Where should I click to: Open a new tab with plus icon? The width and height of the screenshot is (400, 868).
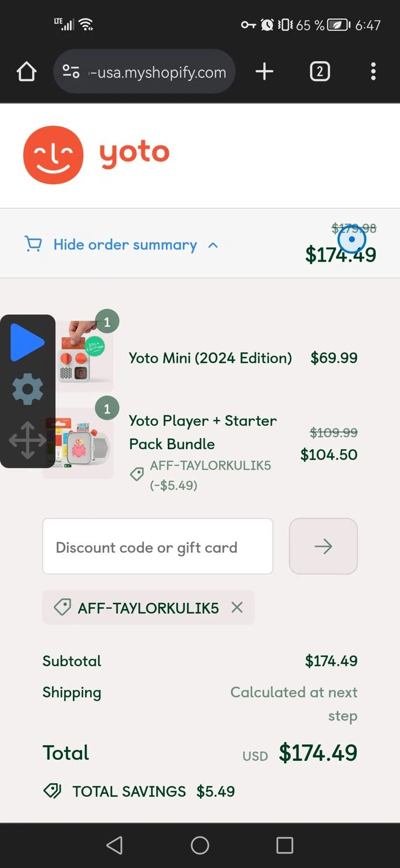(x=264, y=72)
